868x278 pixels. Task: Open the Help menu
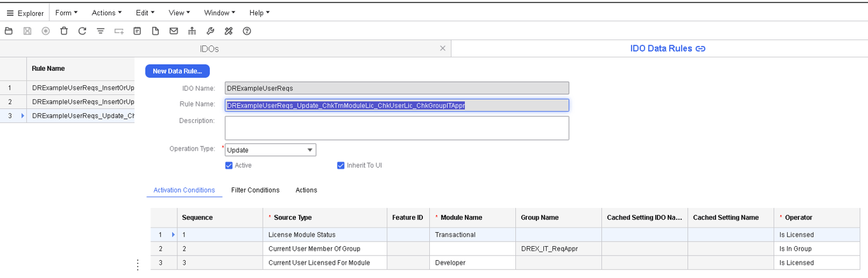(259, 13)
